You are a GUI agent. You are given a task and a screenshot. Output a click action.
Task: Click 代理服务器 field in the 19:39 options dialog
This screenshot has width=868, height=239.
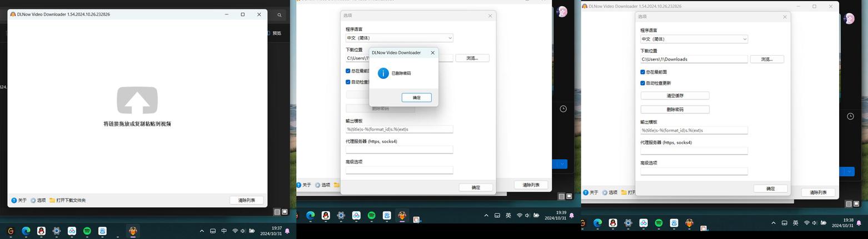(399, 150)
